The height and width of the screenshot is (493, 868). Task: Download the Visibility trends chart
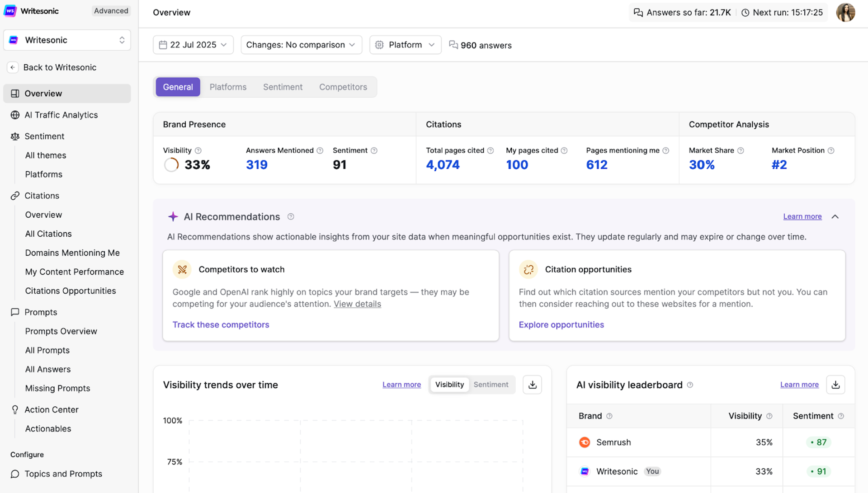pos(532,385)
